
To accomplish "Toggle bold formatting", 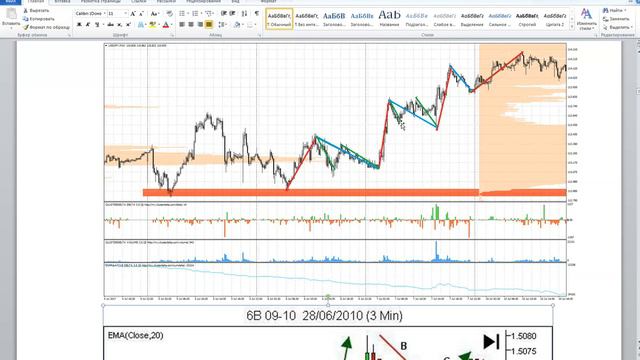I will (79, 25).
